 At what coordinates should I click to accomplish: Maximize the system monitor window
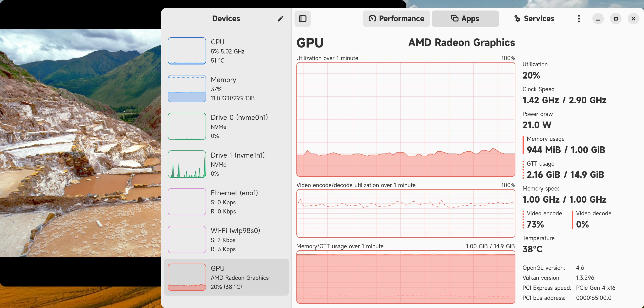pos(616,19)
